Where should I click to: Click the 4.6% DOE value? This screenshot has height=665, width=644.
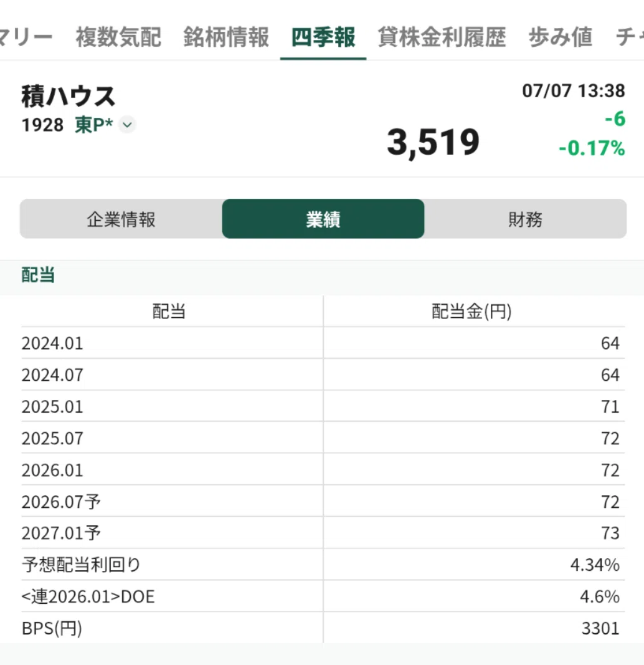[x=600, y=596]
